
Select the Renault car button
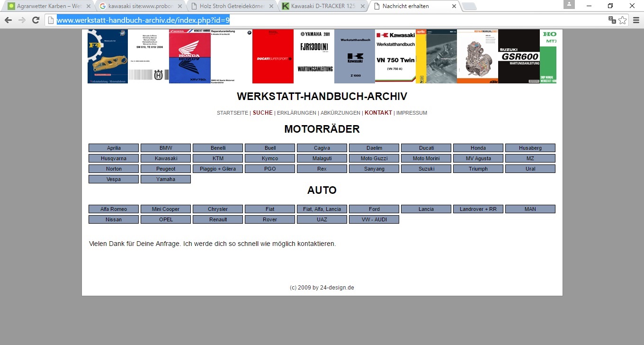click(218, 219)
